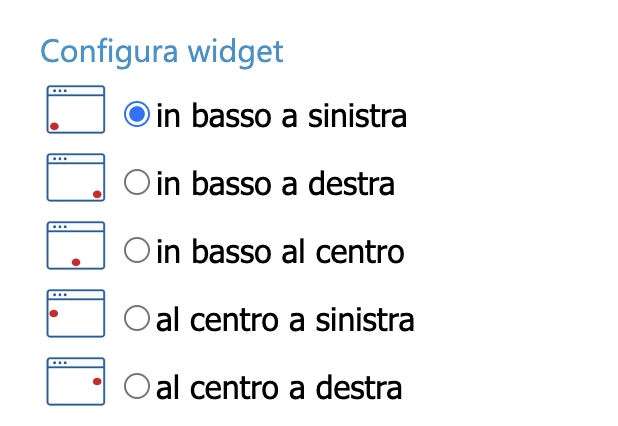This screenshot has width=618, height=426.
Task: Click the red dot in the bottom-center preview
Action: pos(76,262)
